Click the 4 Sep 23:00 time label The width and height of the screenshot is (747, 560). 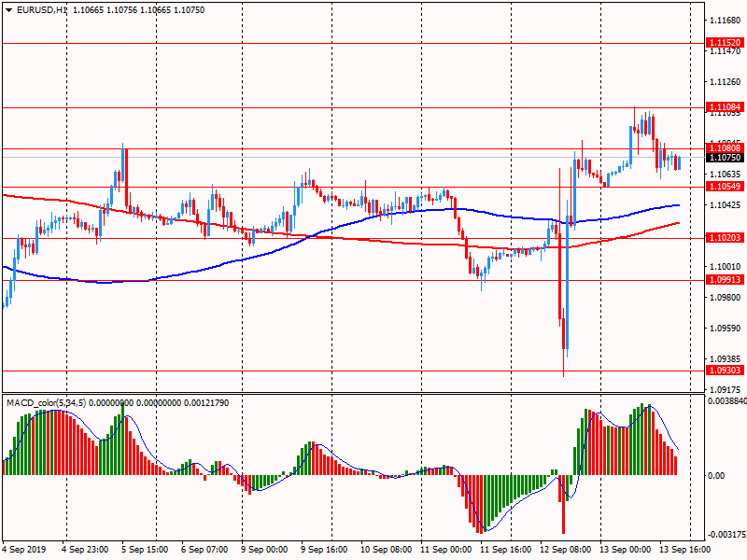tap(85, 550)
